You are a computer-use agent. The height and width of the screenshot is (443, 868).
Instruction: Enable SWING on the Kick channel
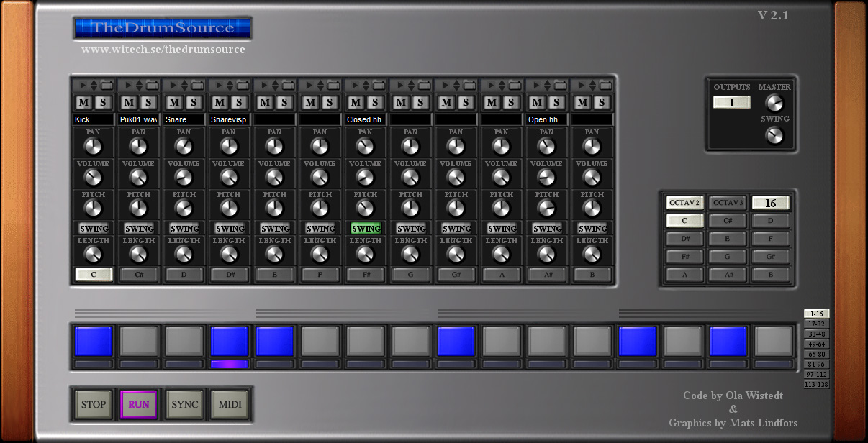click(x=94, y=228)
